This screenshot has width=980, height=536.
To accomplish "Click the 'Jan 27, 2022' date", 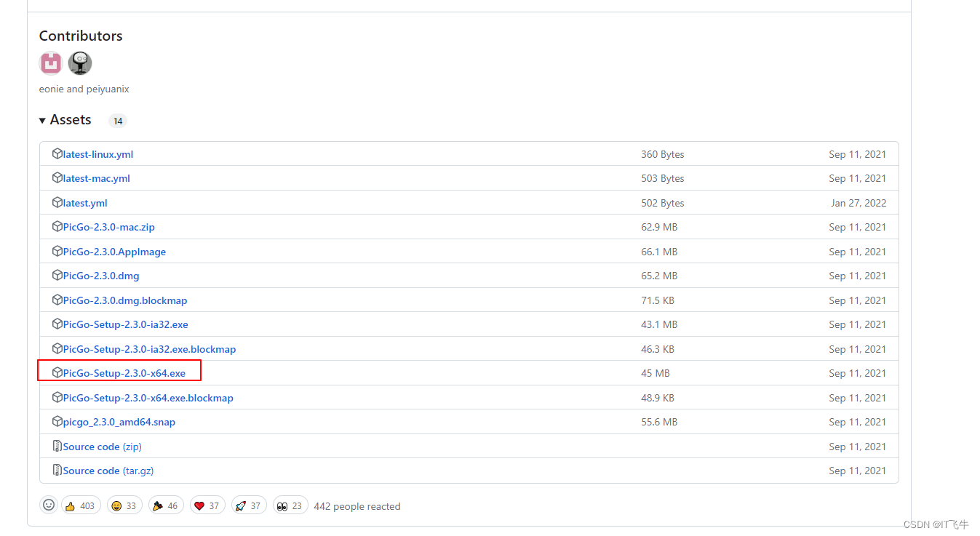I will [859, 203].
